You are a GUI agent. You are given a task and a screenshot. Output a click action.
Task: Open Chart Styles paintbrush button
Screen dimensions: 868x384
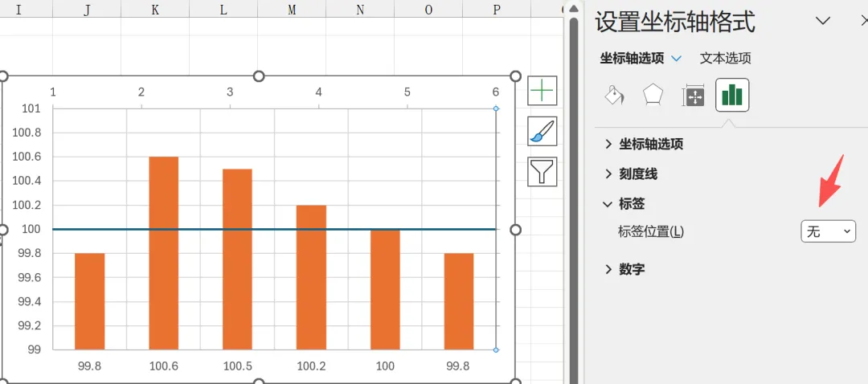(x=542, y=131)
